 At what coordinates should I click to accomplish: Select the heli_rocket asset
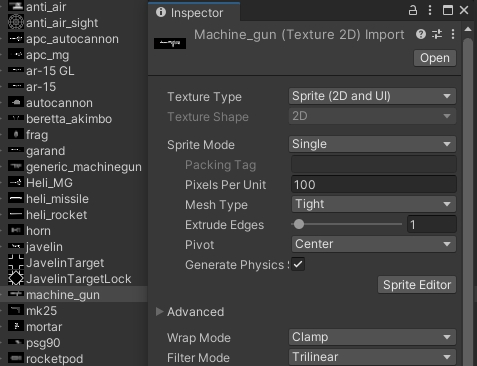(56, 215)
